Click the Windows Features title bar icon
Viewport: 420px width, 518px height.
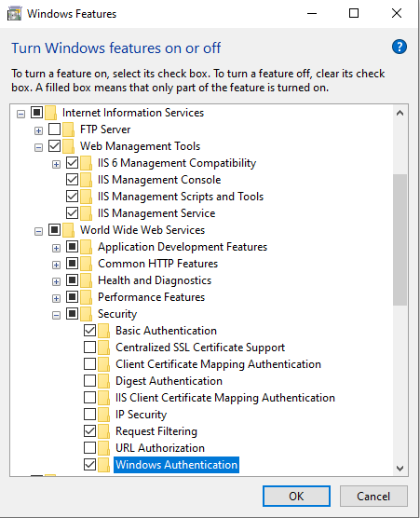tap(14, 14)
